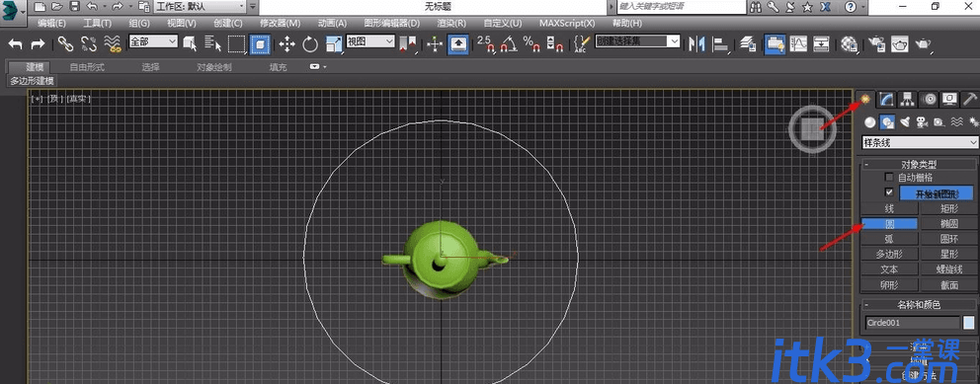The image size is (980, 384).
Task: Toggle the Percent Snap icon
Action: 531,43
